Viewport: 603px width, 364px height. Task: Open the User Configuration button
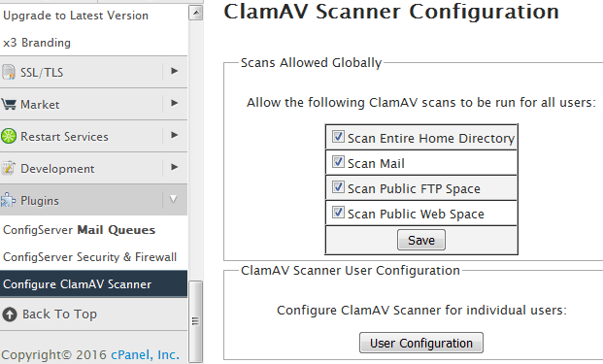(x=421, y=343)
